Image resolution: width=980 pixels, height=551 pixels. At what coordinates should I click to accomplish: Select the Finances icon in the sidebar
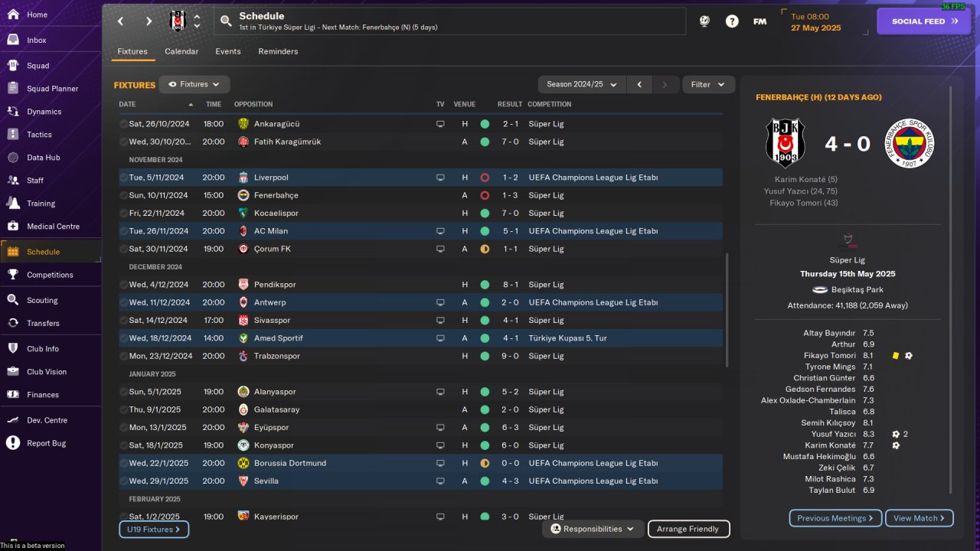13,395
